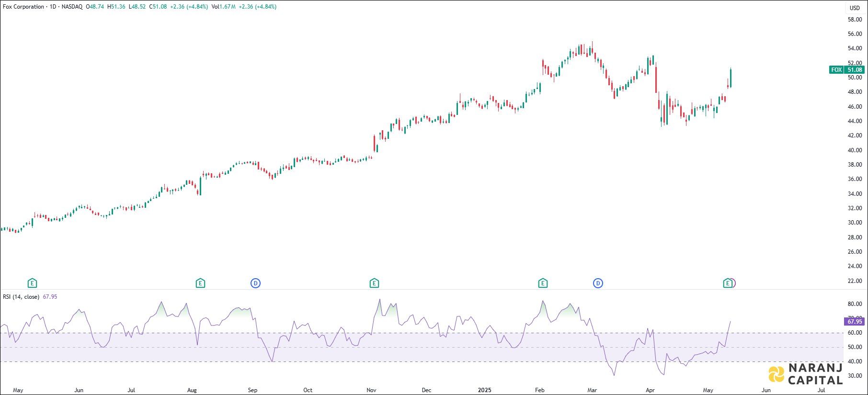Image resolution: width=868 pixels, height=395 pixels.
Task: Click the 60.00 RSI scale label
Action: (855, 333)
